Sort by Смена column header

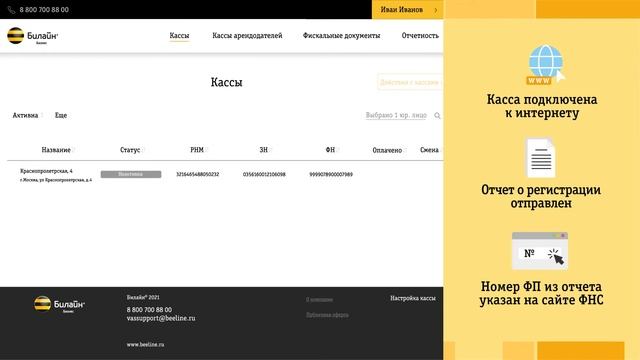(x=429, y=150)
